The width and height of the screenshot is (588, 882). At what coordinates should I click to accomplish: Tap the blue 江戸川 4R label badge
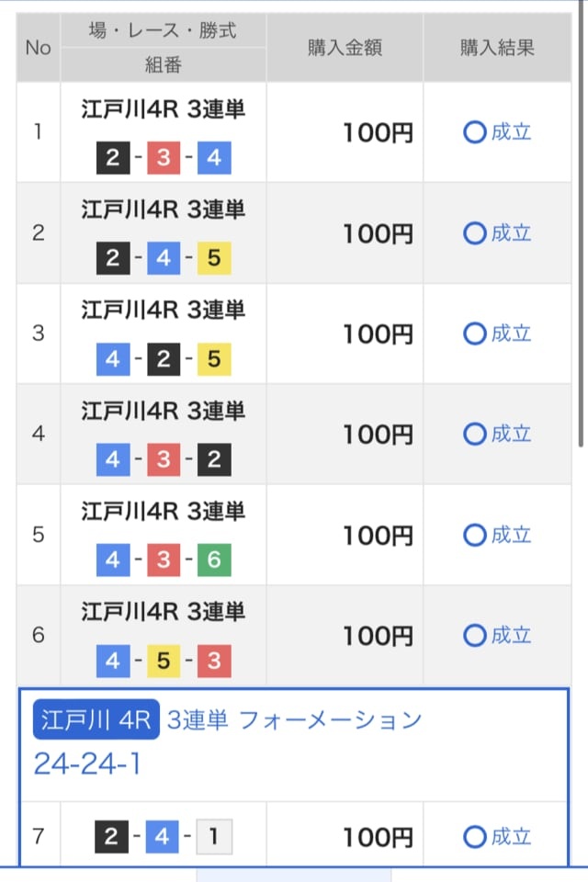tap(96, 720)
